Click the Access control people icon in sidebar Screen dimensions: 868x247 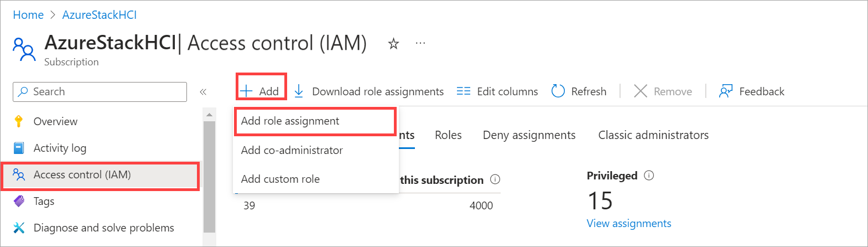click(x=19, y=175)
